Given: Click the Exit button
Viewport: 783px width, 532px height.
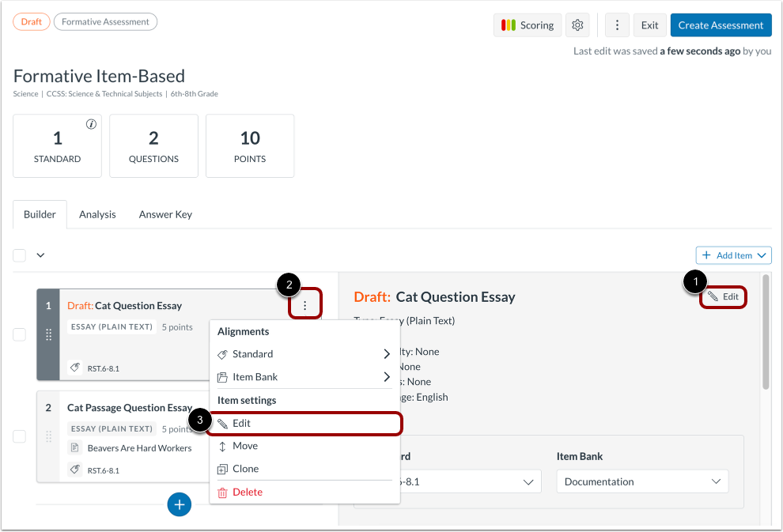Looking at the screenshot, I should (649, 25).
